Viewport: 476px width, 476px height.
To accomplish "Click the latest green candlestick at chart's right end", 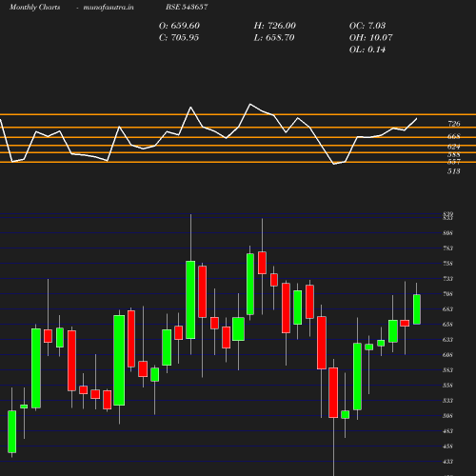I will (417, 309).
